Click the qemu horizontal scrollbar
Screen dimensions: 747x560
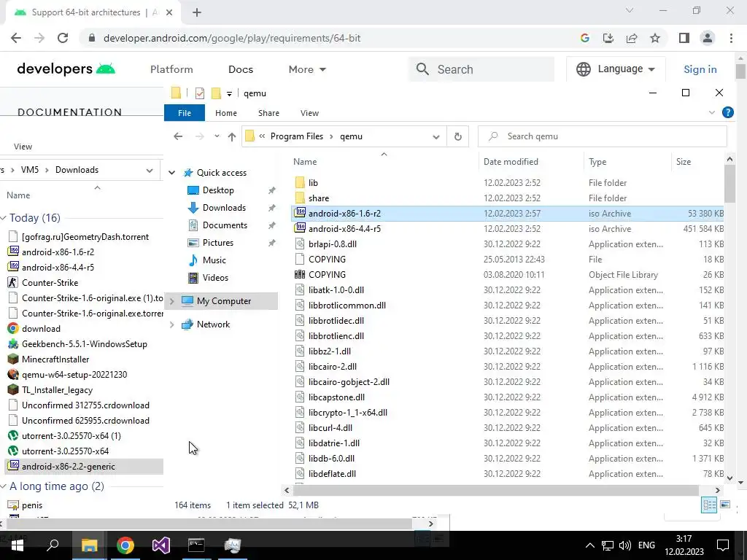tap(495, 490)
